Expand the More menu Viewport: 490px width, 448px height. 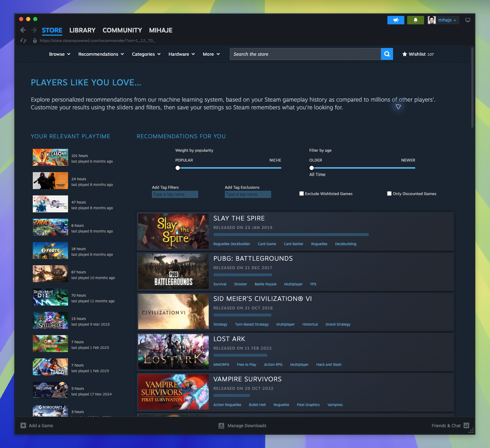coord(211,54)
